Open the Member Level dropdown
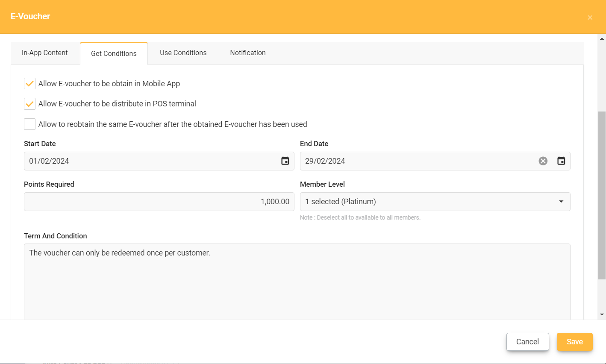The image size is (606, 364). click(x=435, y=201)
